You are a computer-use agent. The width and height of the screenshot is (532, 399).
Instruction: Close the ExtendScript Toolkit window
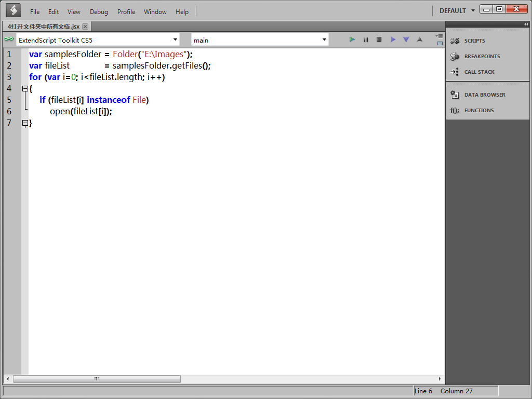(516, 9)
